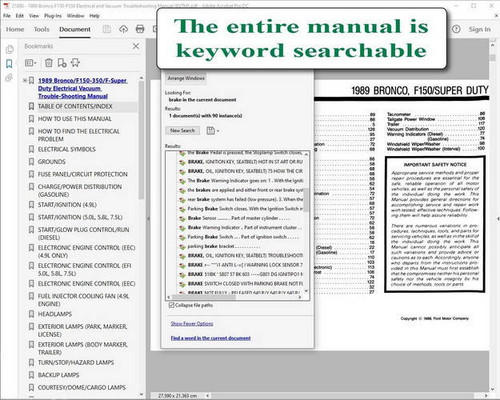
Task: Click the save file icon
Action: coord(107,29)
